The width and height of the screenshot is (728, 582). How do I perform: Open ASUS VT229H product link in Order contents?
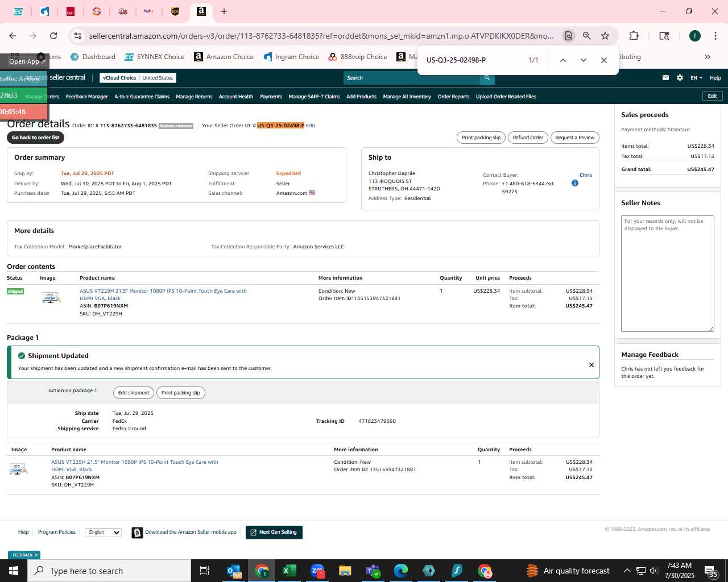click(163, 294)
